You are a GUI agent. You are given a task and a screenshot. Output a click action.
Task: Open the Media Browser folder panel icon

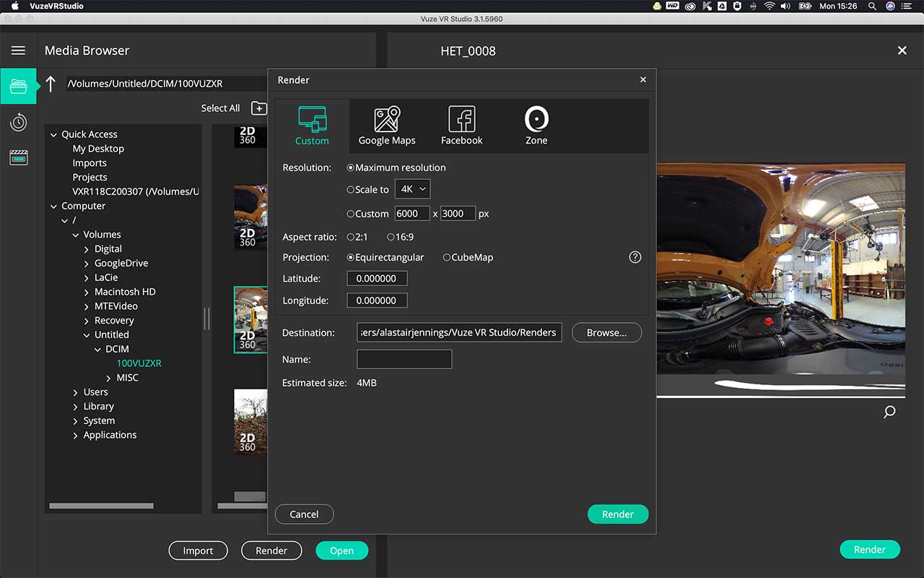[18, 87]
